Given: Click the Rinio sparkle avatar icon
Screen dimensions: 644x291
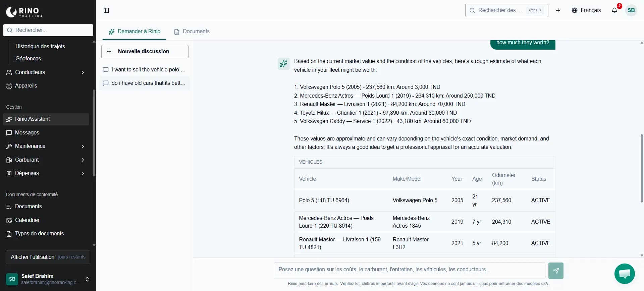Looking at the screenshot, I should [x=283, y=63].
